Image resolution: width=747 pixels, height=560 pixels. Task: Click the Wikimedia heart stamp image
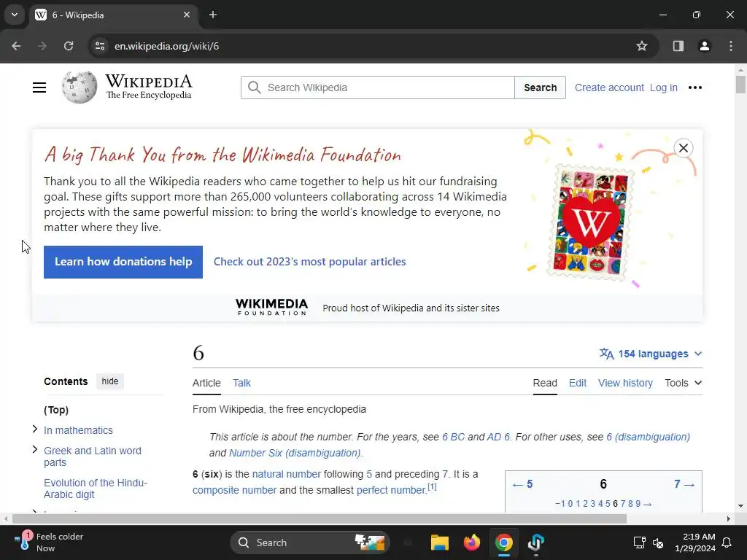coord(589,222)
